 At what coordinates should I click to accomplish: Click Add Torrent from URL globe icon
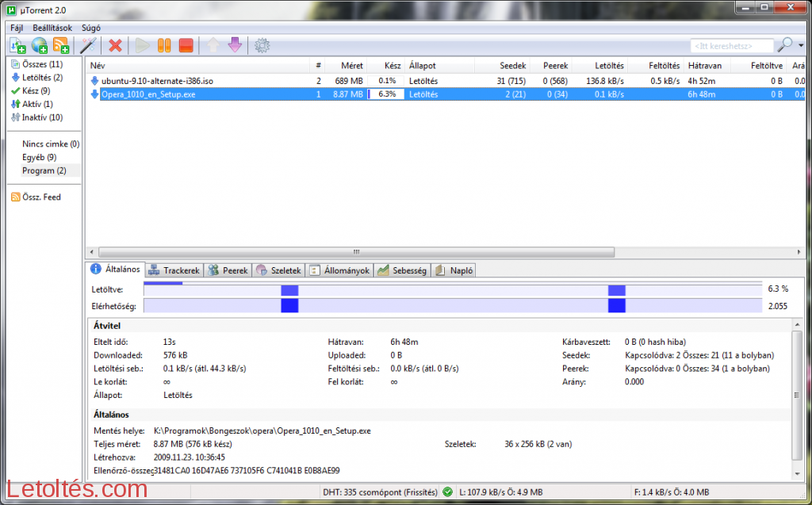(x=40, y=45)
